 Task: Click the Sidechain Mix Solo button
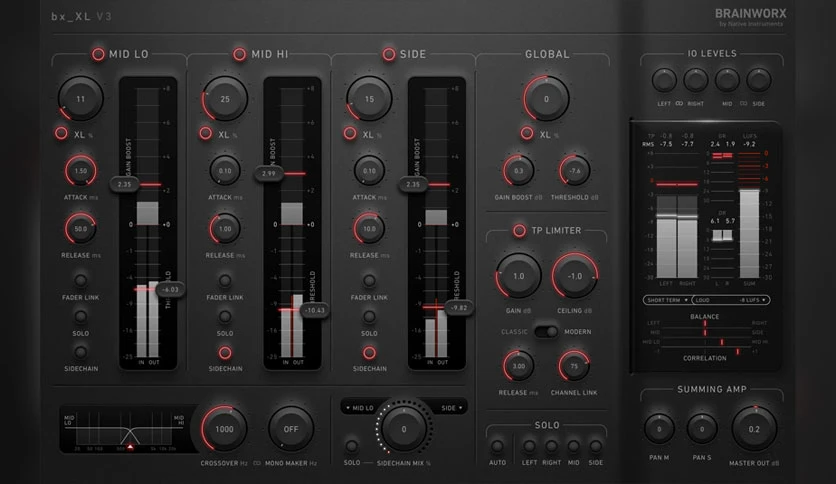[351, 446]
